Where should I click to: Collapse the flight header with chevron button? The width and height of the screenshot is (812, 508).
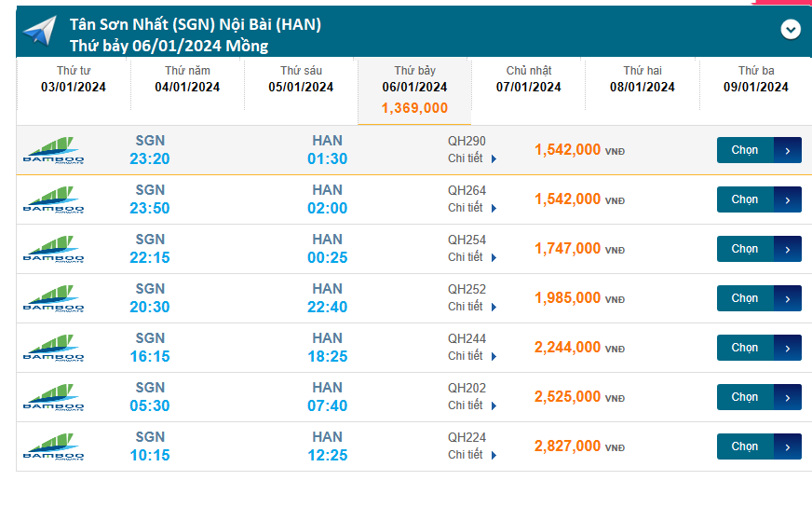click(790, 29)
